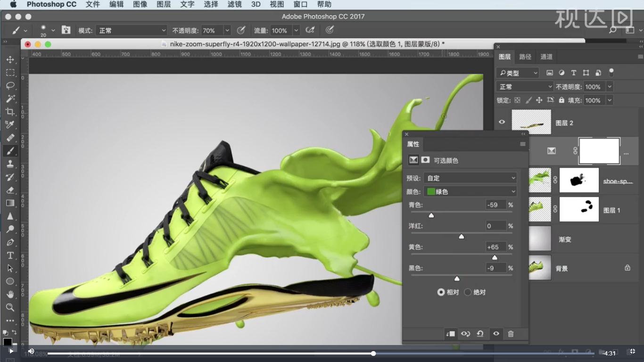Filter layers by shape layer icon

[x=586, y=73]
